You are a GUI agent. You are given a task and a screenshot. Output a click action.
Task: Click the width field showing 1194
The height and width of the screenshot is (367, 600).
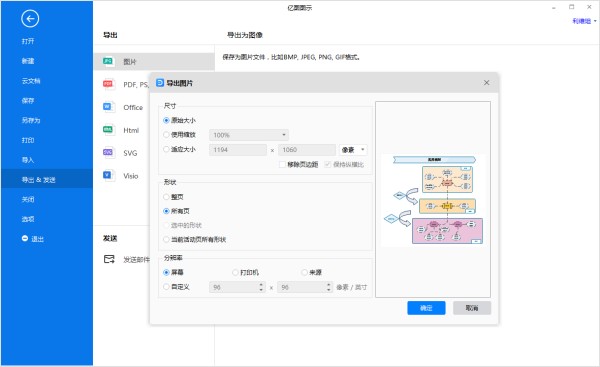point(238,150)
